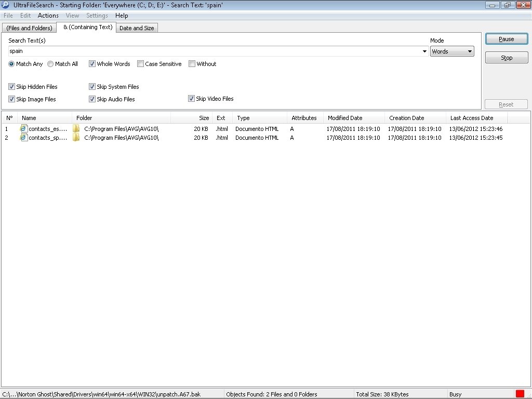Click the folder icon in row 2

coord(76,137)
